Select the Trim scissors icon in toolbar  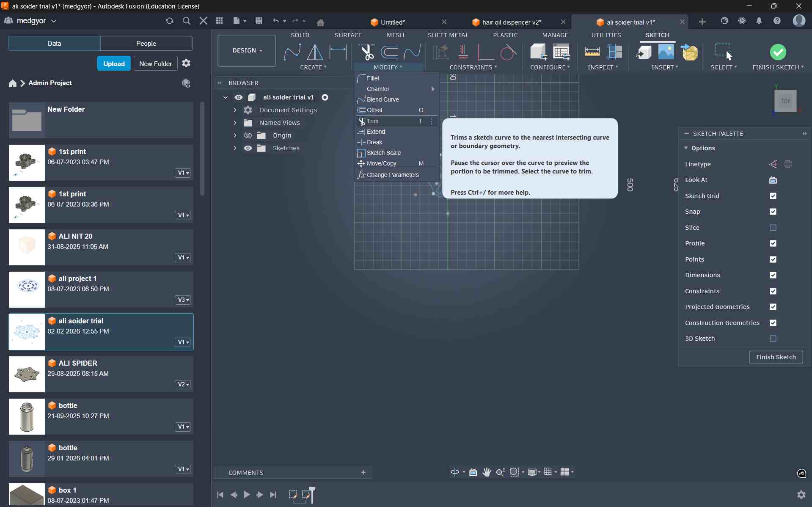[x=366, y=52]
